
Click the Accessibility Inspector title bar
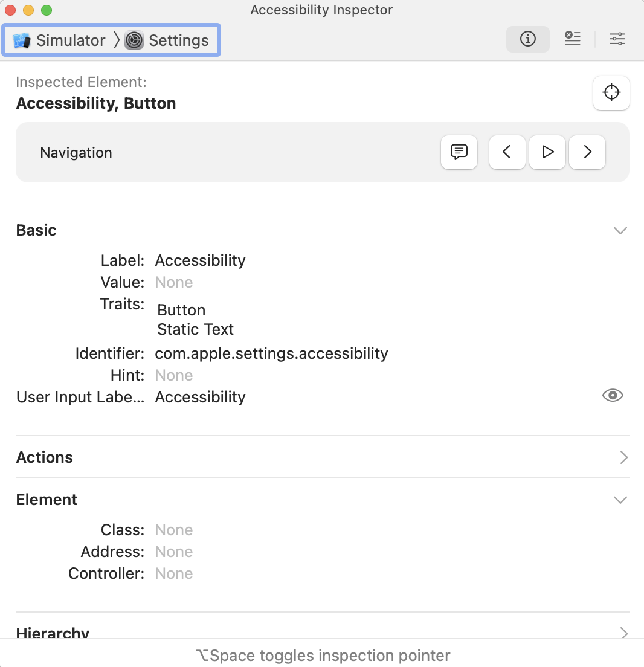tap(321, 10)
